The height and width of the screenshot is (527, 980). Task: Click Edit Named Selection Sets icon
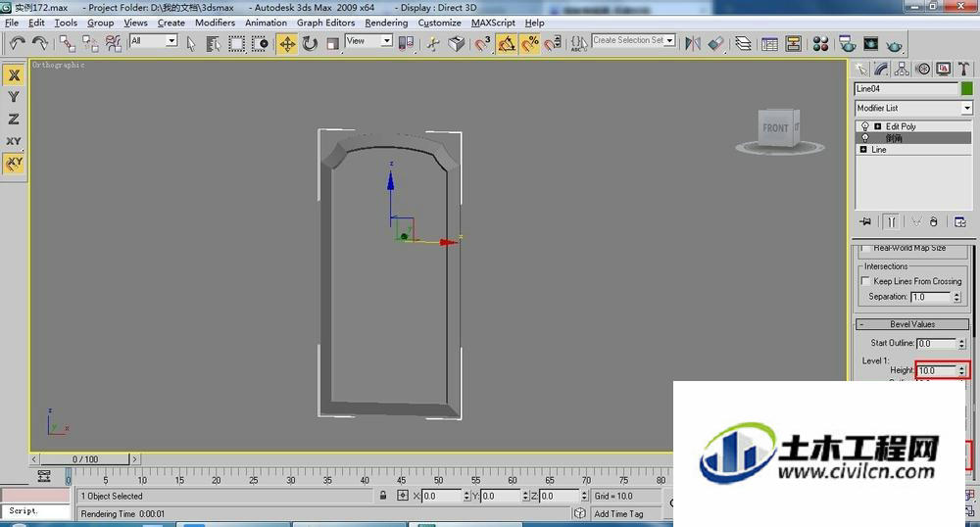pyautogui.click(x=579, y=44)
